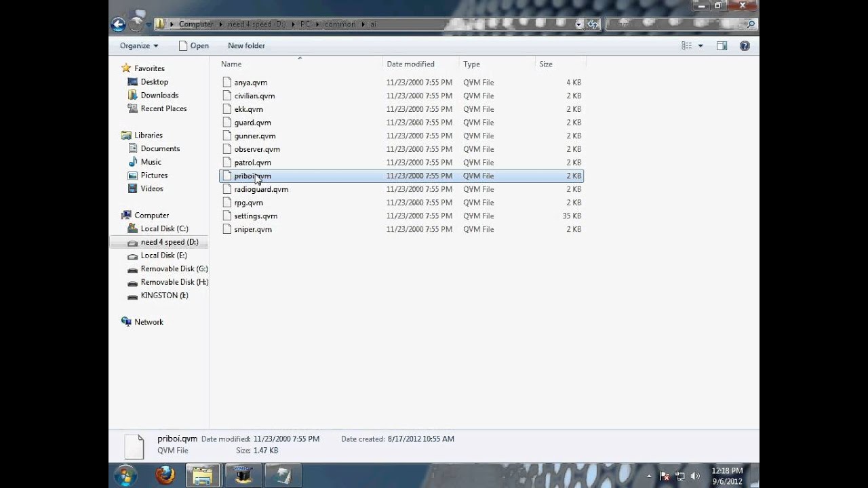Click the Music library note icon

133,162
